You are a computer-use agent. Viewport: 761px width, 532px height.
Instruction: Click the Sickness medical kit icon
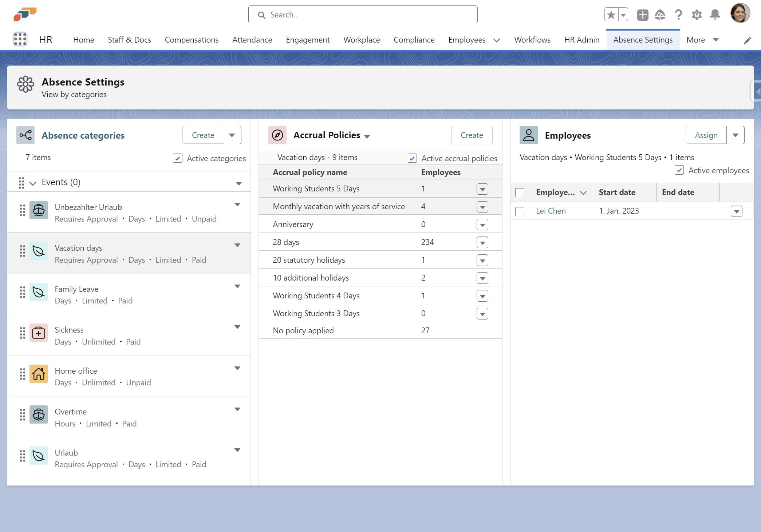pyautogui.click(x=39, y=333)
